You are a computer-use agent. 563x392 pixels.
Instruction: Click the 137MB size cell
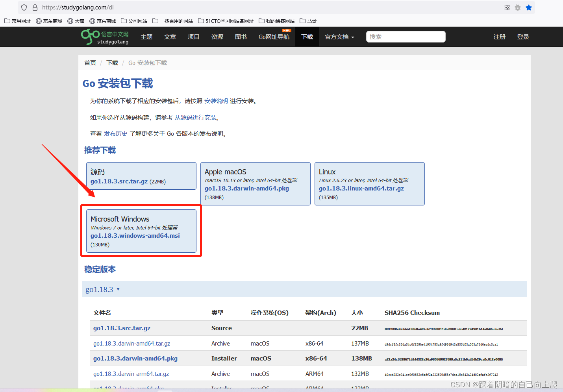click(360, 344)
